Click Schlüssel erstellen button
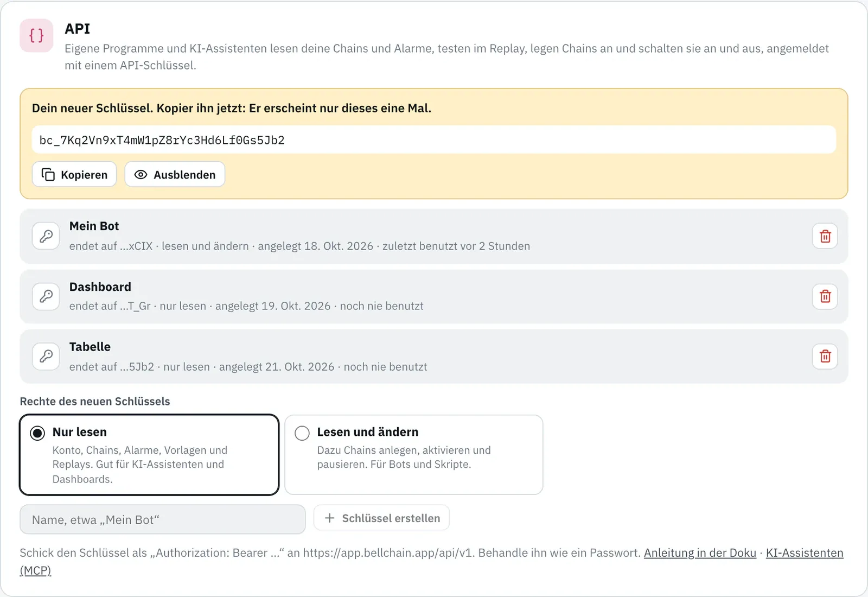 pos(382,518)
